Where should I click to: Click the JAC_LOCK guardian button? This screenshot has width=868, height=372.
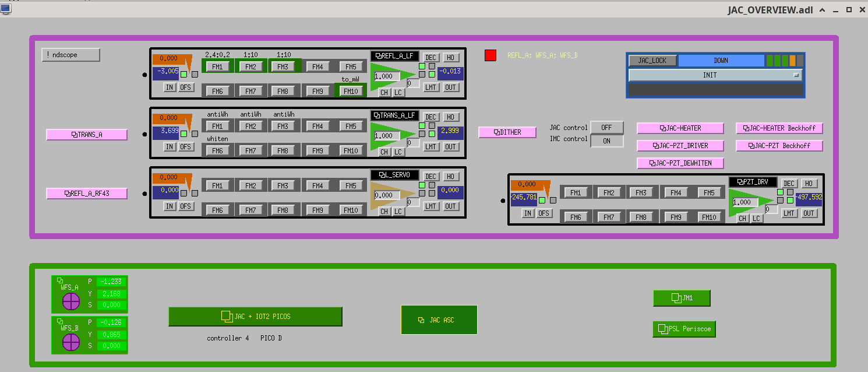coord(652,61)
